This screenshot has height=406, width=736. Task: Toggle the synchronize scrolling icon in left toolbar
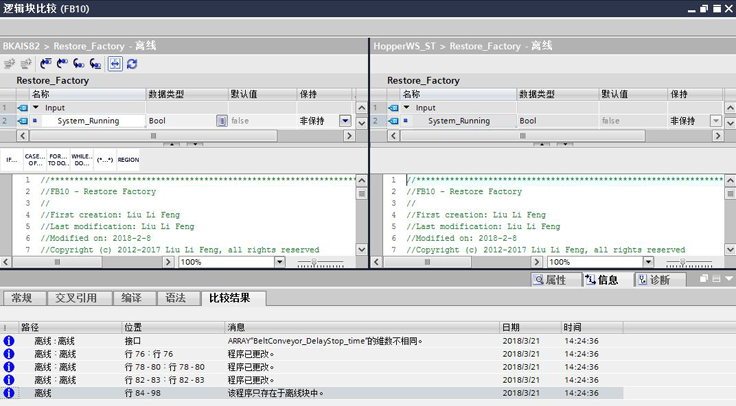(115, 63)
